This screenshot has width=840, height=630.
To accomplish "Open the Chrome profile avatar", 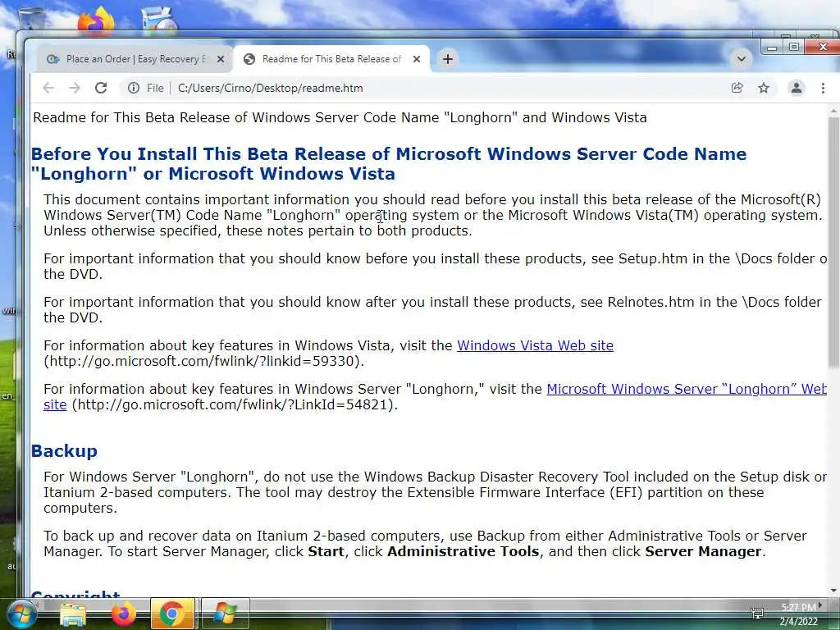I will click(796, 88).
